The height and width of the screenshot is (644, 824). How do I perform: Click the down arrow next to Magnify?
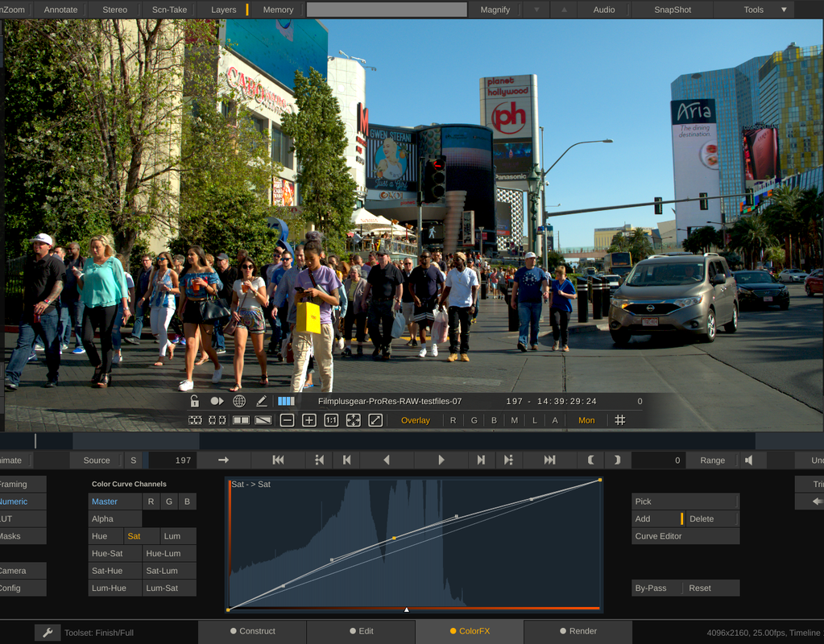(536, 10)
